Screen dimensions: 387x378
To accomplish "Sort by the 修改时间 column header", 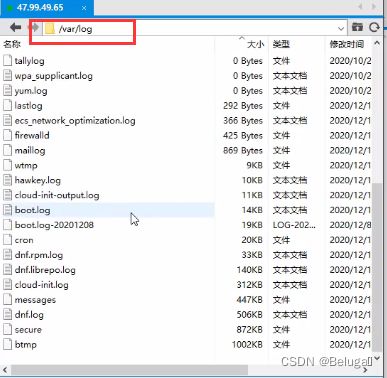I will click(x=347, y=44).
